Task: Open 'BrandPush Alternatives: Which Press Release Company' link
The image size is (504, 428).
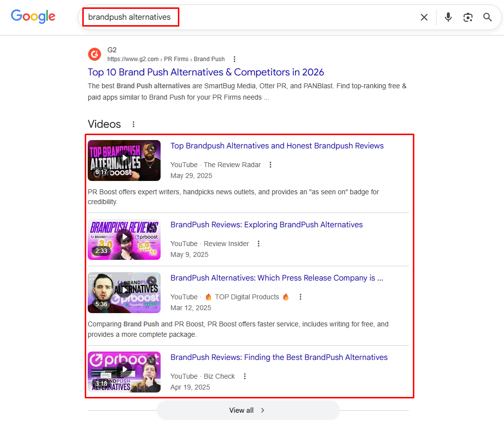Action: click(x=277, y=278)
